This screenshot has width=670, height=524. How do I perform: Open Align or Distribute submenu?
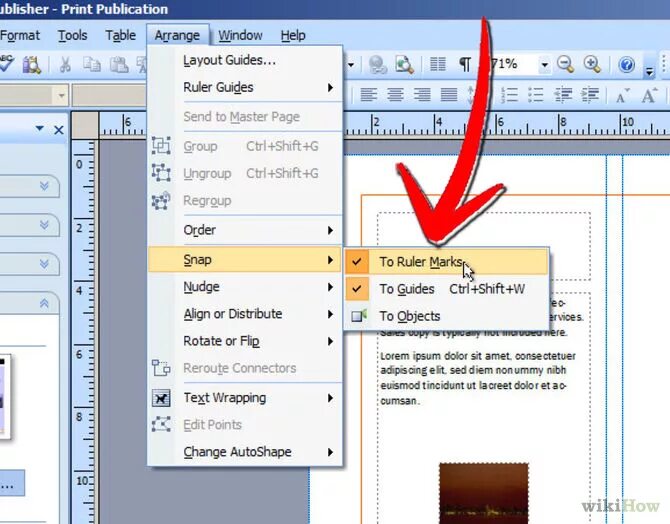245,314
